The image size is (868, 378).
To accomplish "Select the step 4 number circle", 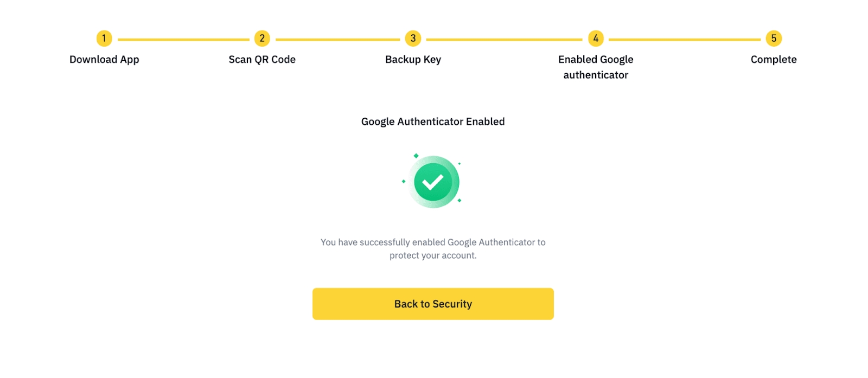I will click(x=596, y=39).
